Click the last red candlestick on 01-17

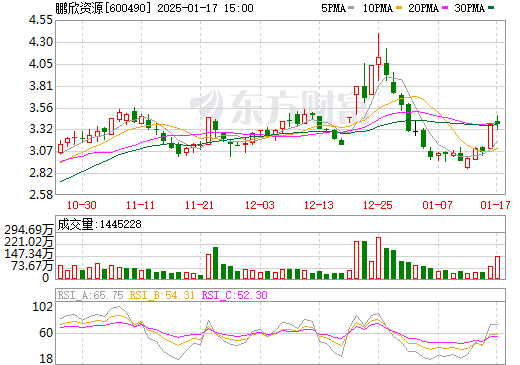click(x=490, y=136)
